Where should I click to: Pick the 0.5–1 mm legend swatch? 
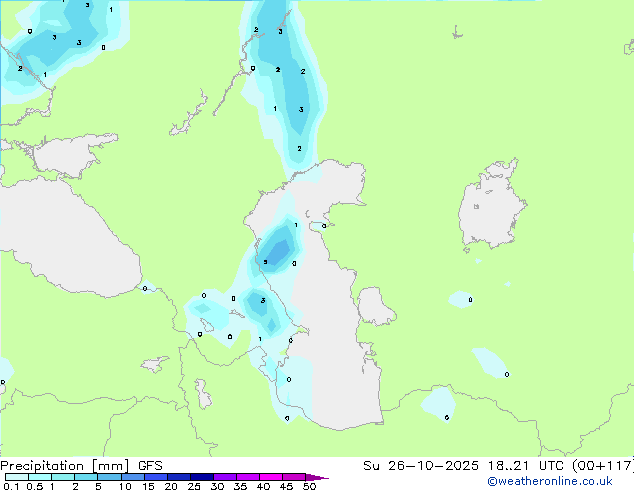pos(40,477)
